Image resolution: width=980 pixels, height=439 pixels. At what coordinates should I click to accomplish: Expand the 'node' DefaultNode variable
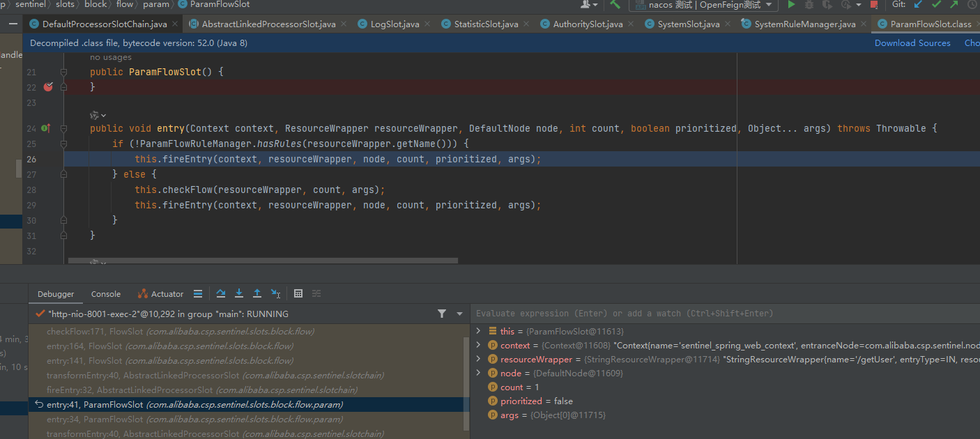coord(478,373)
